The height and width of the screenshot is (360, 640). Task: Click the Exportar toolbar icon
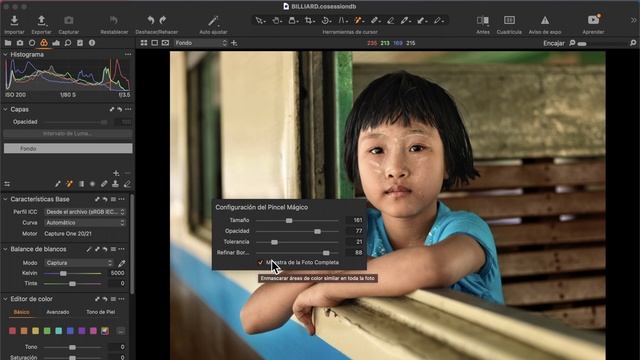click(x=41, y=20)
